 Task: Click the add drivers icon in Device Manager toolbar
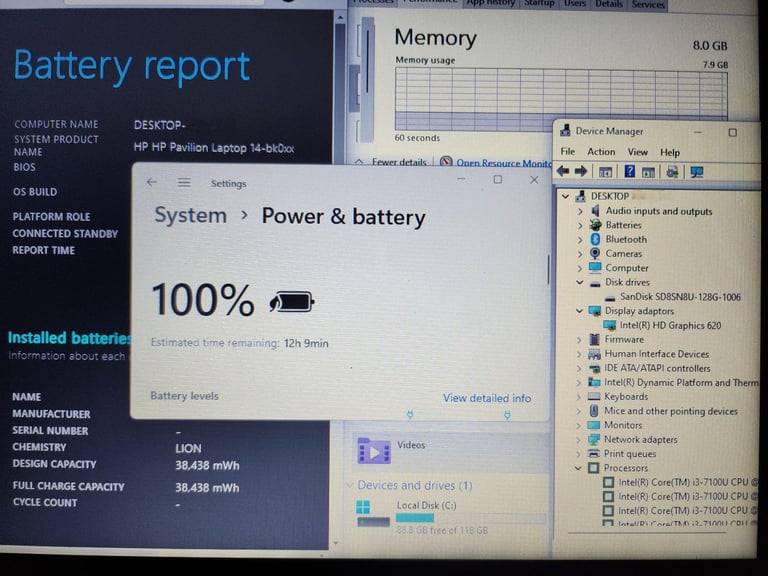[x=672, y=172]
